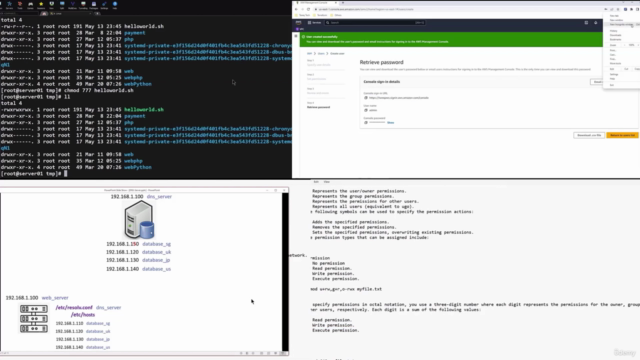Click the server rack icon on the slide
The image size is (640, 360).
[x=34, y=318]
